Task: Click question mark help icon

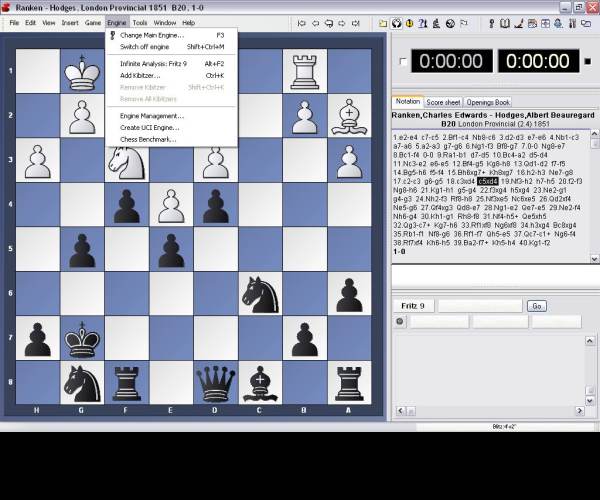Action: click(x=422, y=24)
